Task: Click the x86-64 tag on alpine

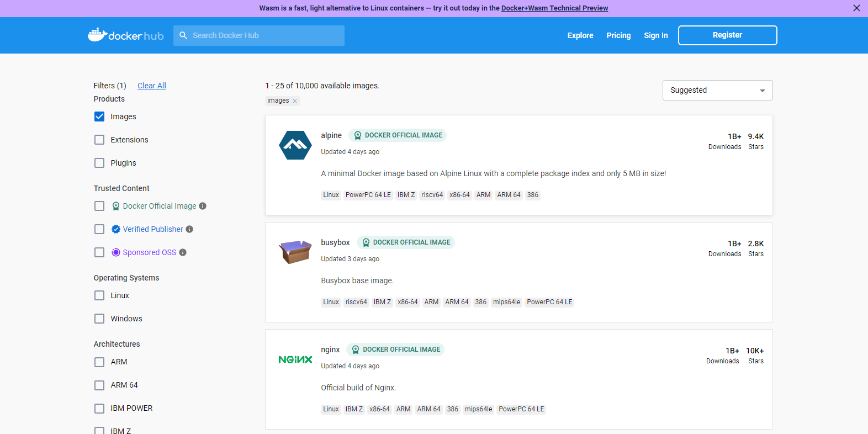Action: pyautogui.click(x=459, y=195)
